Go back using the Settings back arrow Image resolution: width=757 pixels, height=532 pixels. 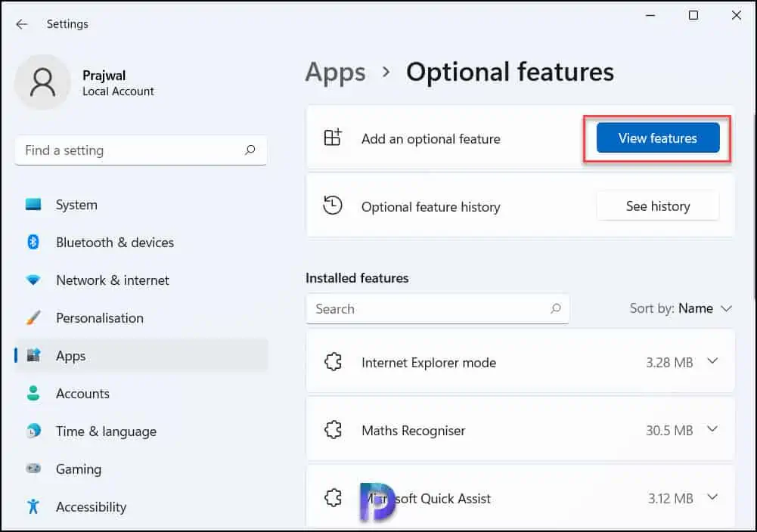coord(22,24)
